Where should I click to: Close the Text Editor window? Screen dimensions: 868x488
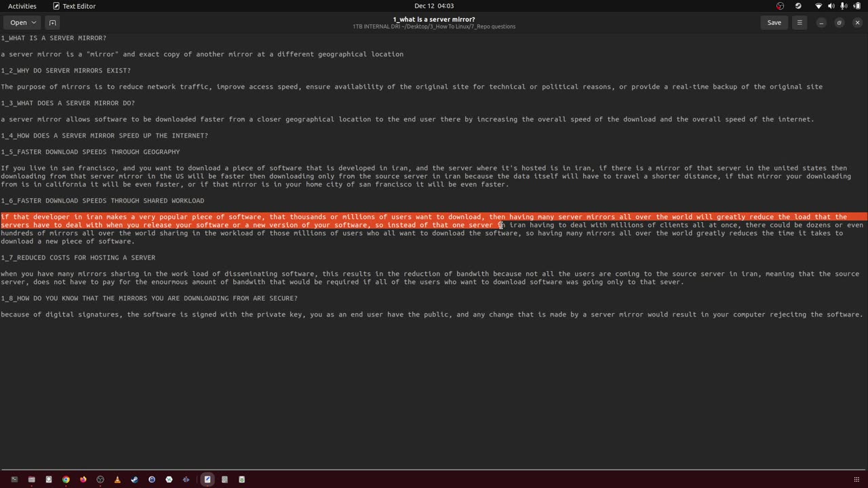(857, 22)
